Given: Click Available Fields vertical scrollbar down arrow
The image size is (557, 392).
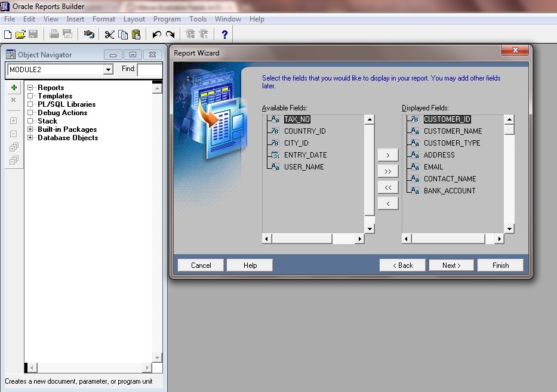Looking at the screenshot, I should point(370,229).
